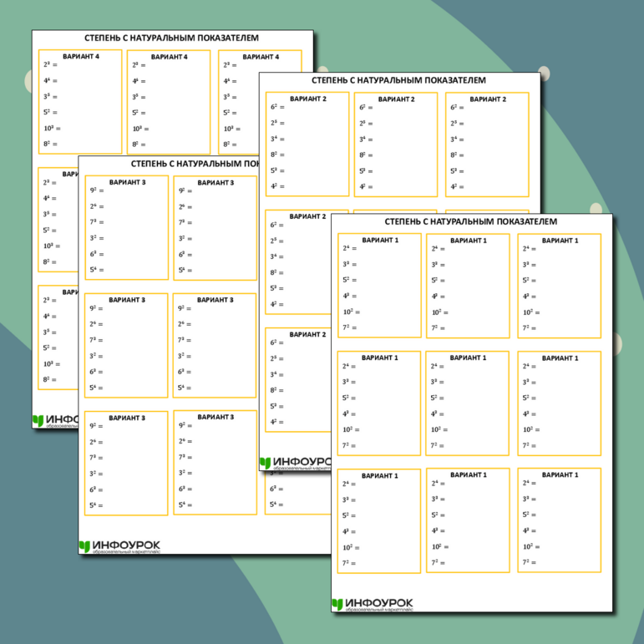Click the first ВАРИАНТ 3 card heading
644x644 pixels.
(127, 182)
